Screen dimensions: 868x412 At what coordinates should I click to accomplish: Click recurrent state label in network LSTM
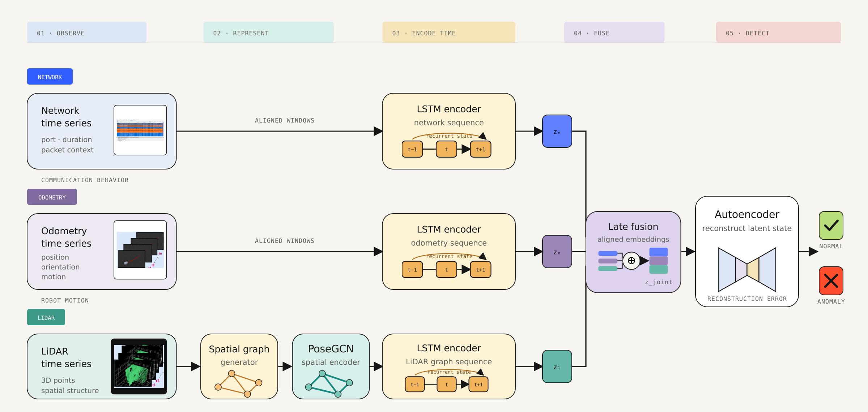tap(449, 136)
